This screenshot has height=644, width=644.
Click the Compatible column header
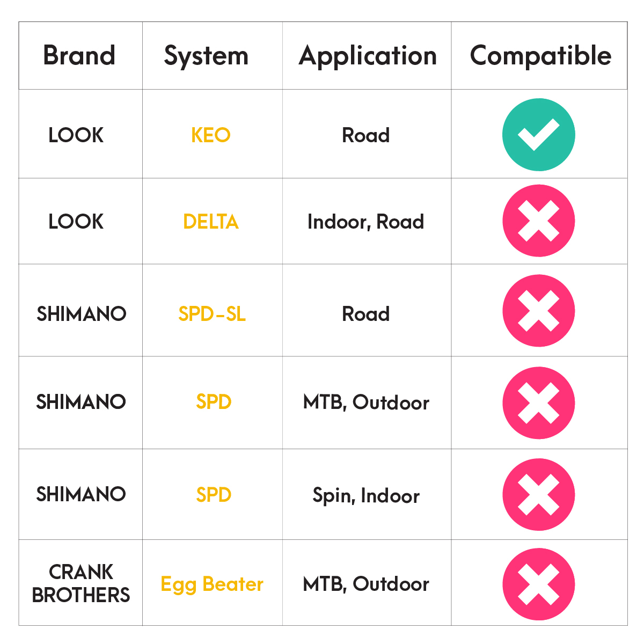540,56
